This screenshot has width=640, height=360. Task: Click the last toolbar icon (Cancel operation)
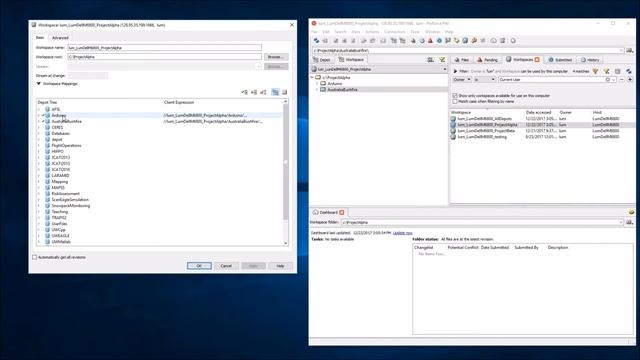[x=513, y=41]
